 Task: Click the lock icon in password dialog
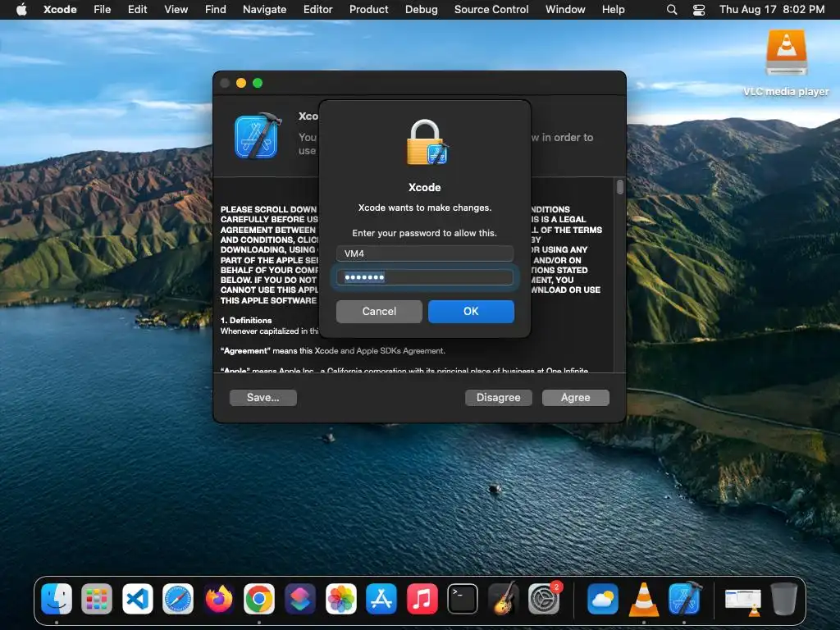point(427,143)
